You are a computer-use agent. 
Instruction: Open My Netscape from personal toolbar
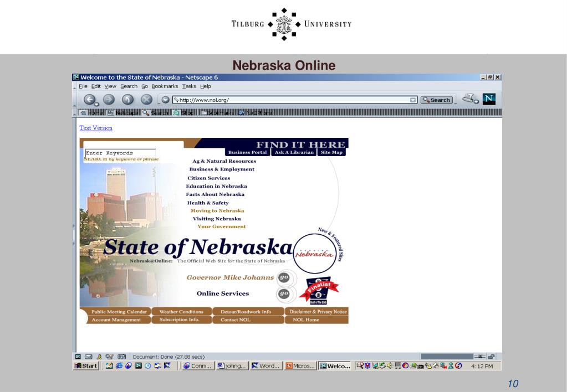(x=123, y=113)
